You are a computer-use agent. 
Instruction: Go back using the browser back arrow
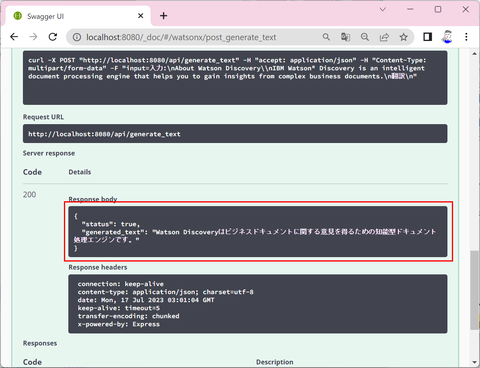(14, 37)
